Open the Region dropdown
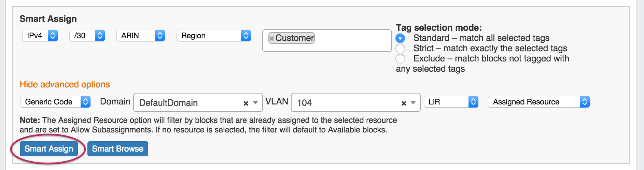Screen dimensions: 644x170 (214, 36)
